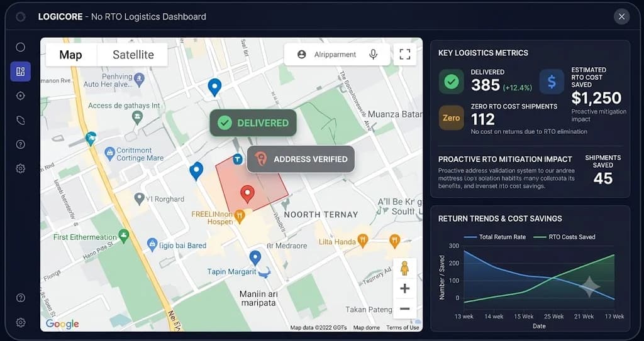Toggle fullscreen map view

pyautogui.click(x=405, y=54)
